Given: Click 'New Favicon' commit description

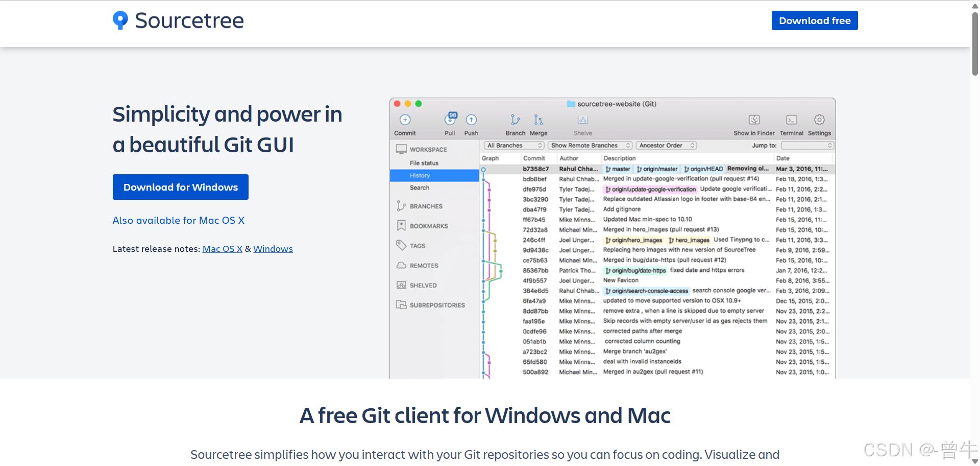Looking at the screenshot, I should coord(621,281).
